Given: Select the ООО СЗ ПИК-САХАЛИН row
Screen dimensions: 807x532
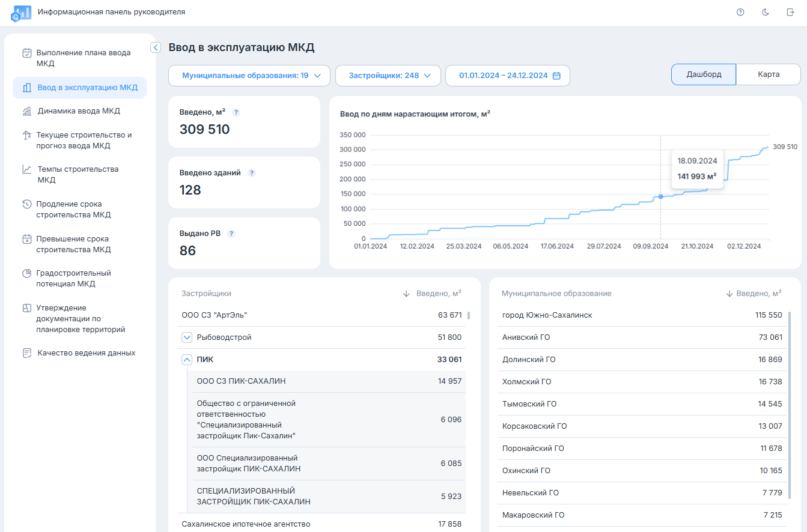Looking at the screenshot, I should pos(329,381).
